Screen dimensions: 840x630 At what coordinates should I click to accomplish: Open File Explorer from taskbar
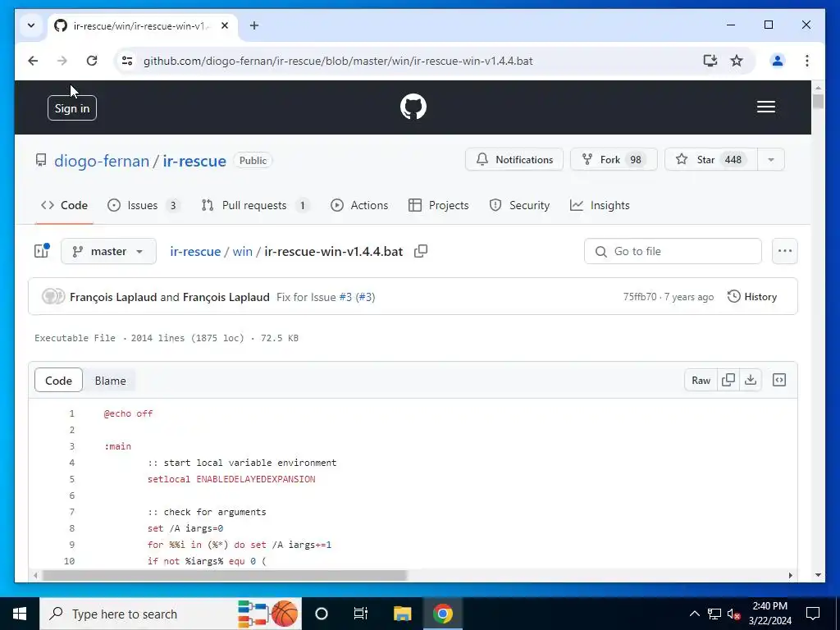[x=402, y=614]
